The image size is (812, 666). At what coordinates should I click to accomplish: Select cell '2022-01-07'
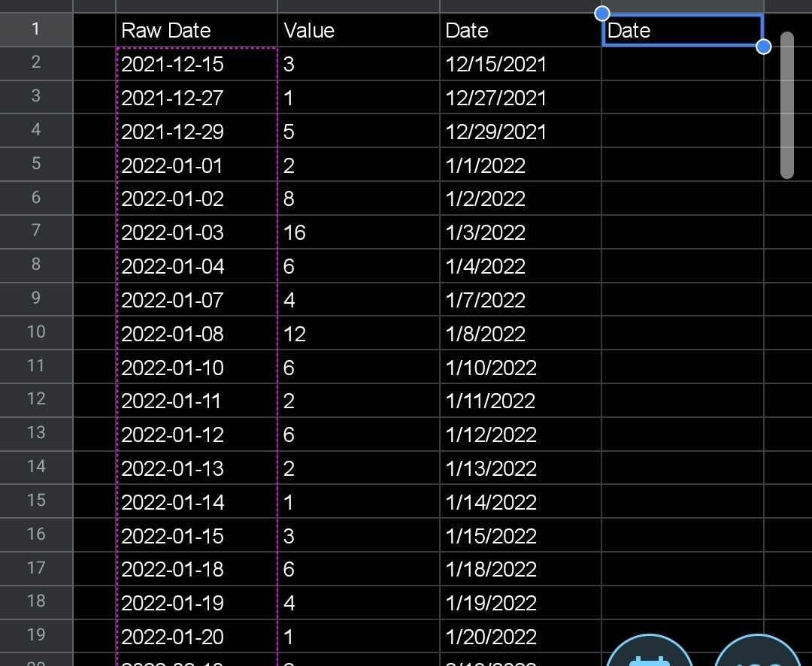197,300
